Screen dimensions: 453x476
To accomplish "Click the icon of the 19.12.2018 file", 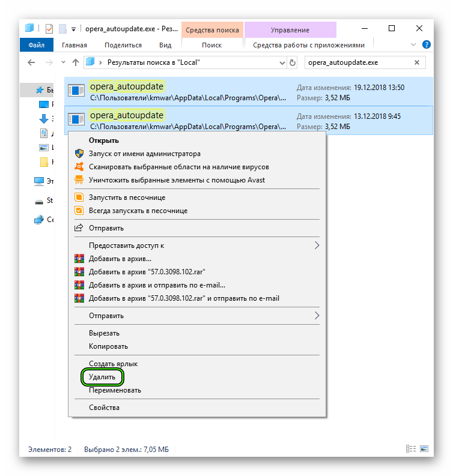I will tap(76, 91).
